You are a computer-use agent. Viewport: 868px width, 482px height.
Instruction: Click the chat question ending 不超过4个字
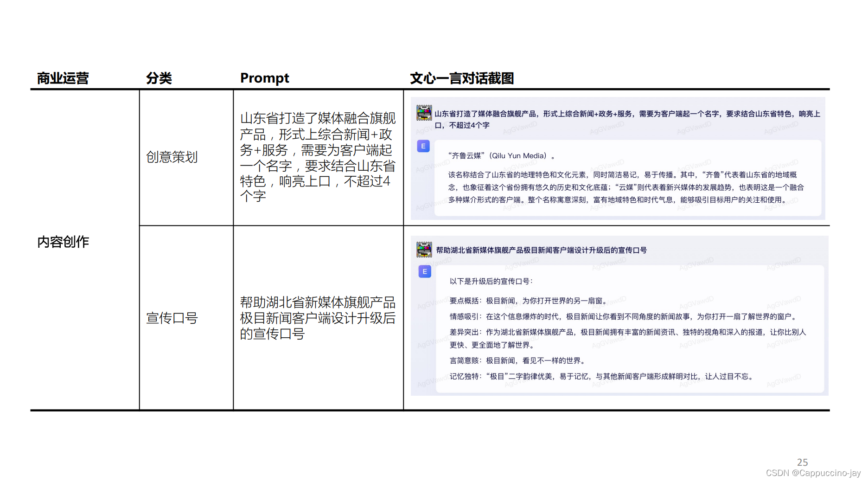pos(627,119)
